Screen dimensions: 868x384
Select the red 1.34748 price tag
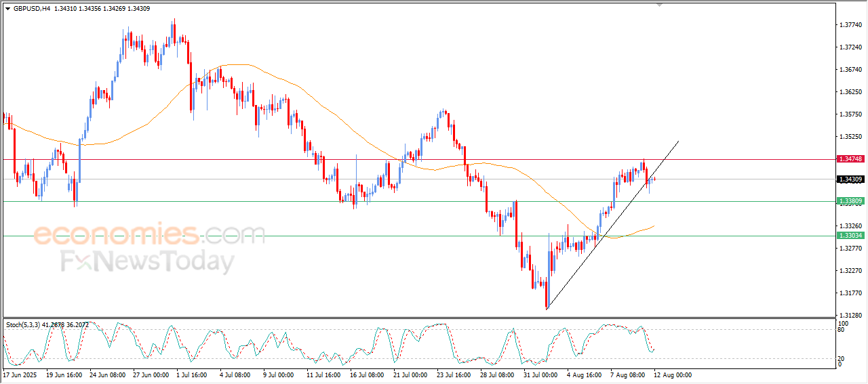click(x=850, y=159)
